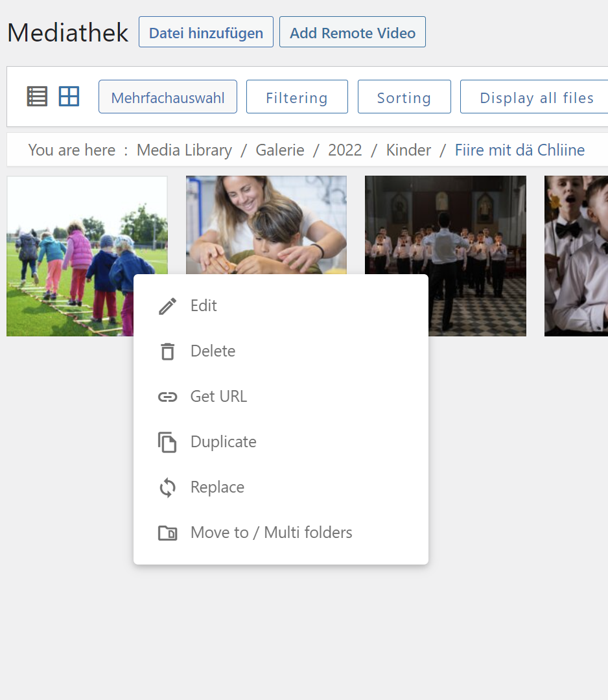The image size is (608, 700).
Task: Click the trash Delete icon
Action: (x=167, y=351)
